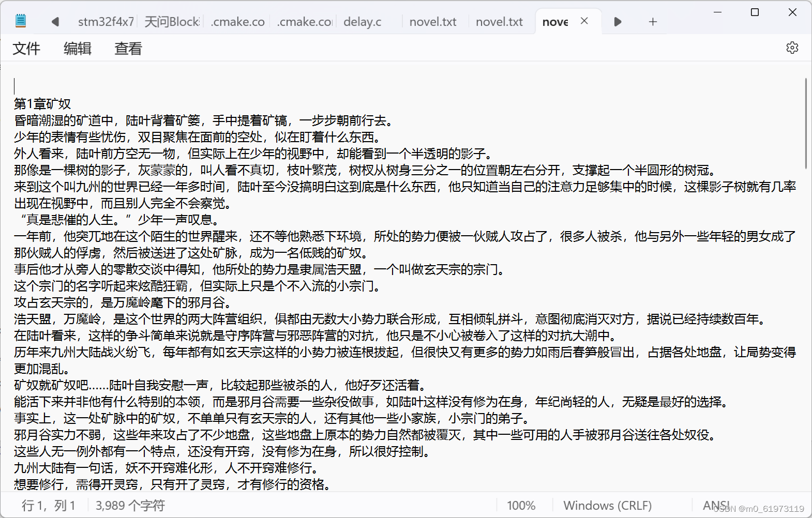Image resolution: width=812 pixels, height=518 pixels.
Task: Click the heading line 第1章矿奴
Action: click(x=42, y=104)
